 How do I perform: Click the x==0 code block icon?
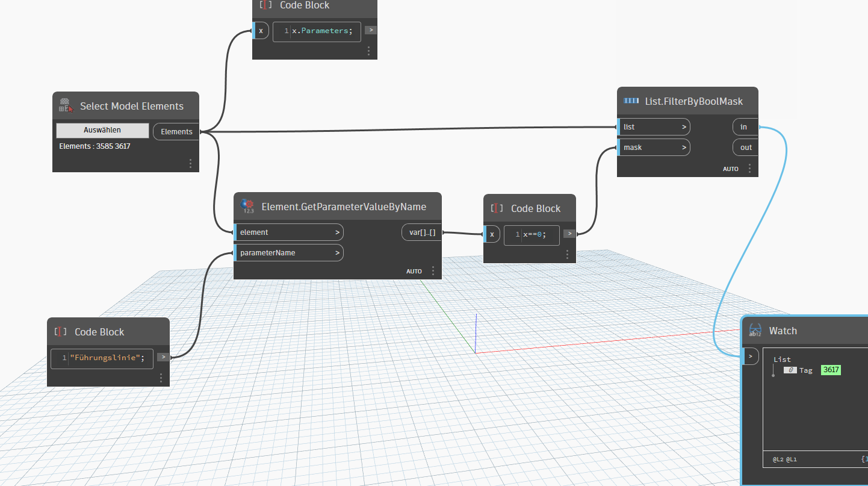coord(497,208)
